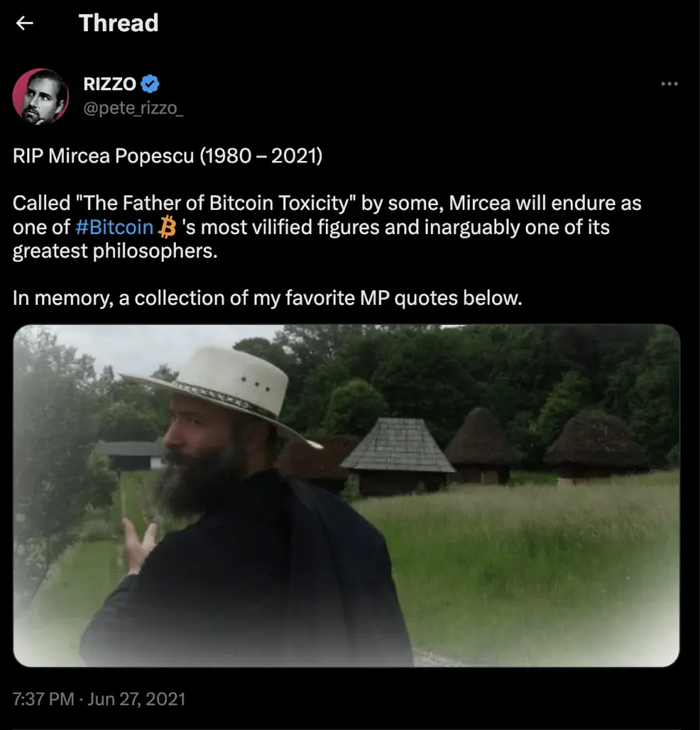The width and height of the screenshot is (700, 730).
Task: Click the RIZZO display name
Action: click(x=110, y=84)
